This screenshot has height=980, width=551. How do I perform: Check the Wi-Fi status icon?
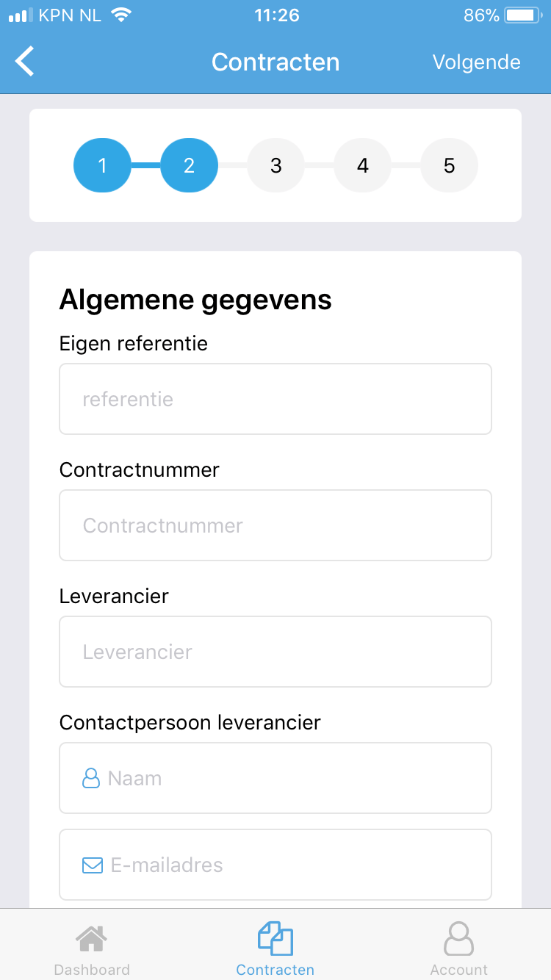(121, 15)
